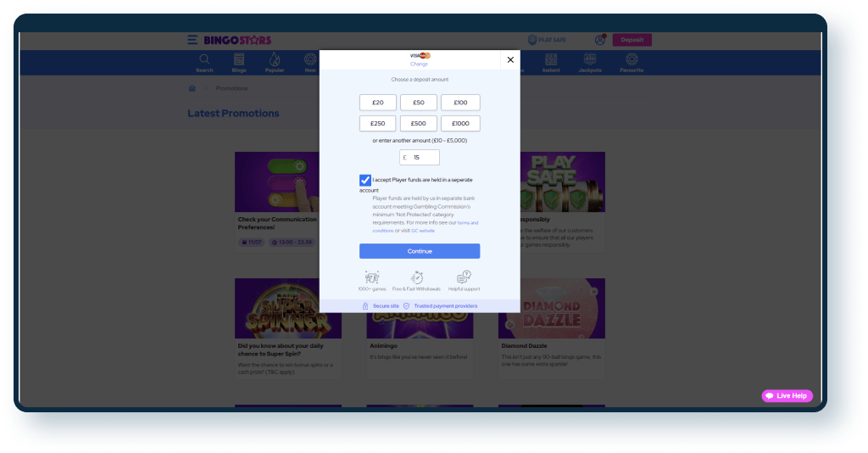
Task: Open the Favourite category icon
Action: [632, 62]
